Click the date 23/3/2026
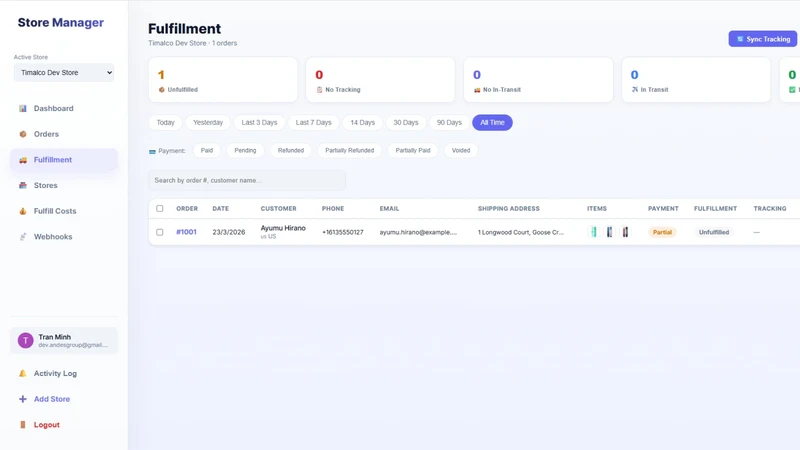The image size is (800, 450). click(229, 232)
